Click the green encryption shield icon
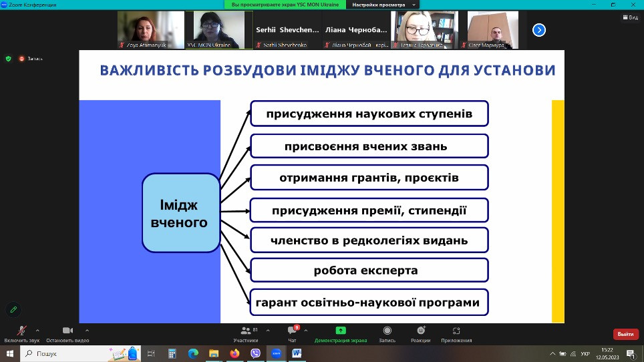The width and height of the screenshot is (644, 362). (x=8, y=59)
